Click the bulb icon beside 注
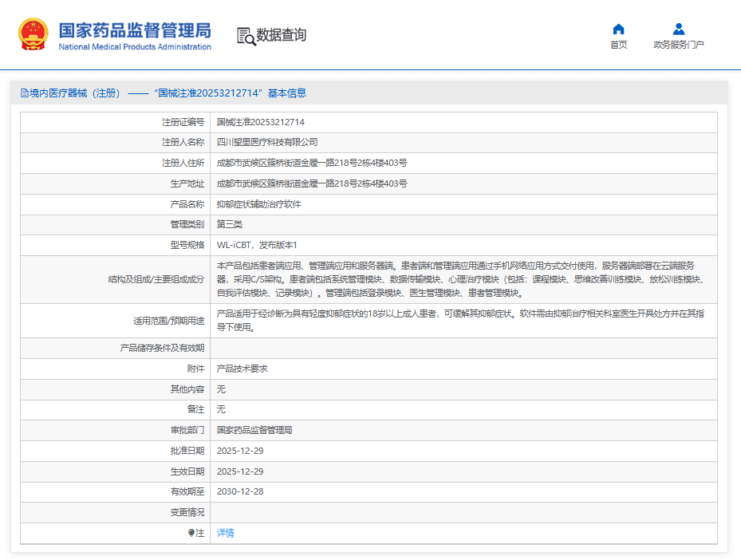 (191, 533)
